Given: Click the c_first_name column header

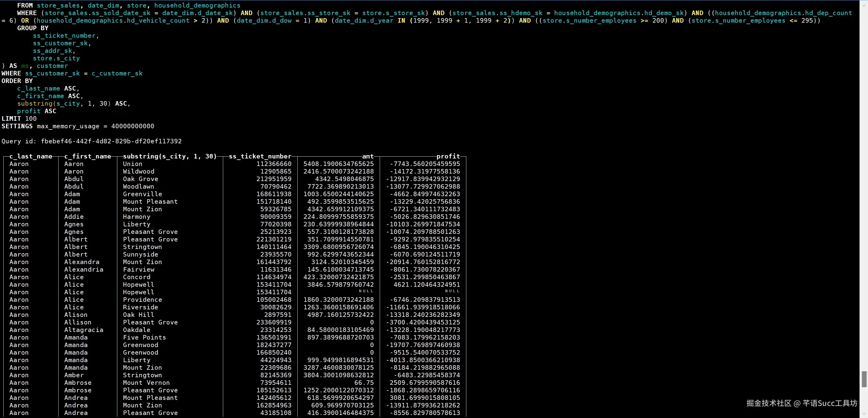Looking at the screenshot, I should [87, 156].
